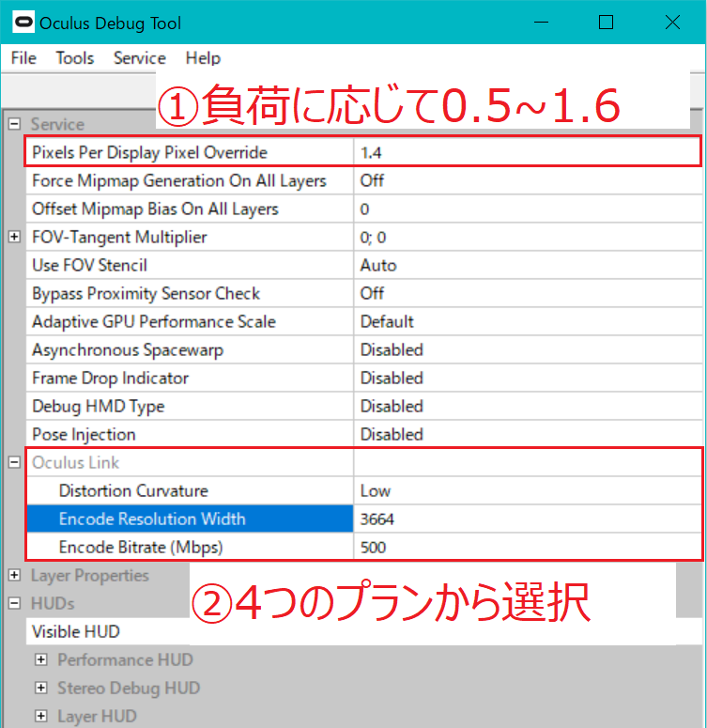Click the Layer Properties header text
Image resolution: width=707 pixels, height=728 pixels.
coord(89,575)
